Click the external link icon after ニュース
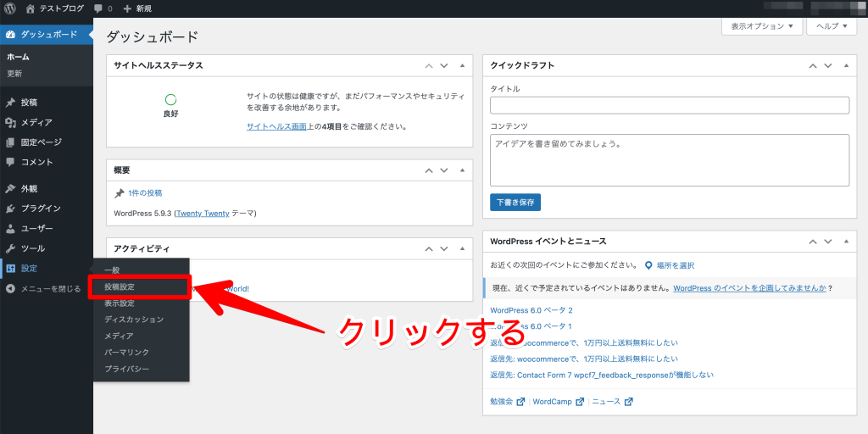This screenshot has width=868, height=434. tap(629, 402)
